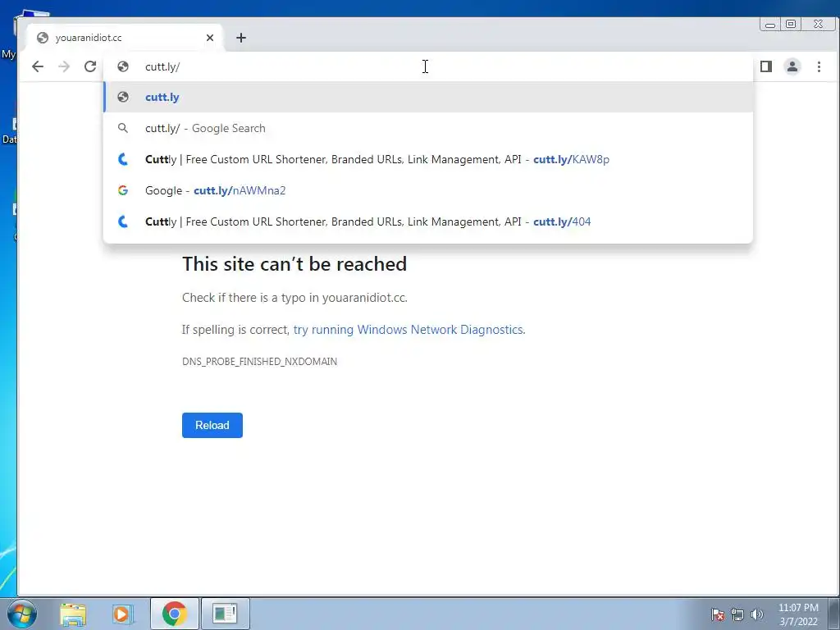Viewport: 840px width, 630px height.
Task: Click the Cuttly logo icon beside 404 entry
Action: click(123, 221)
